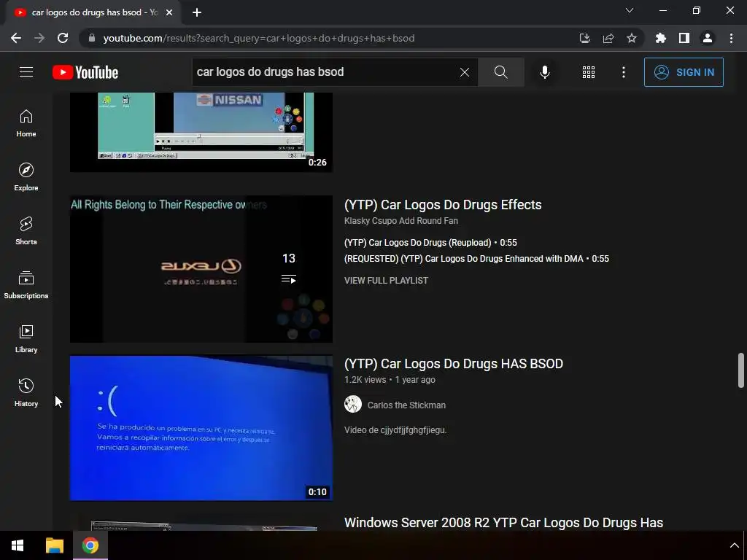Visit Klasky Csupo Add Round Fan channel
The height and width of the screenshot is (560, 747).
(x=400, y=221)
